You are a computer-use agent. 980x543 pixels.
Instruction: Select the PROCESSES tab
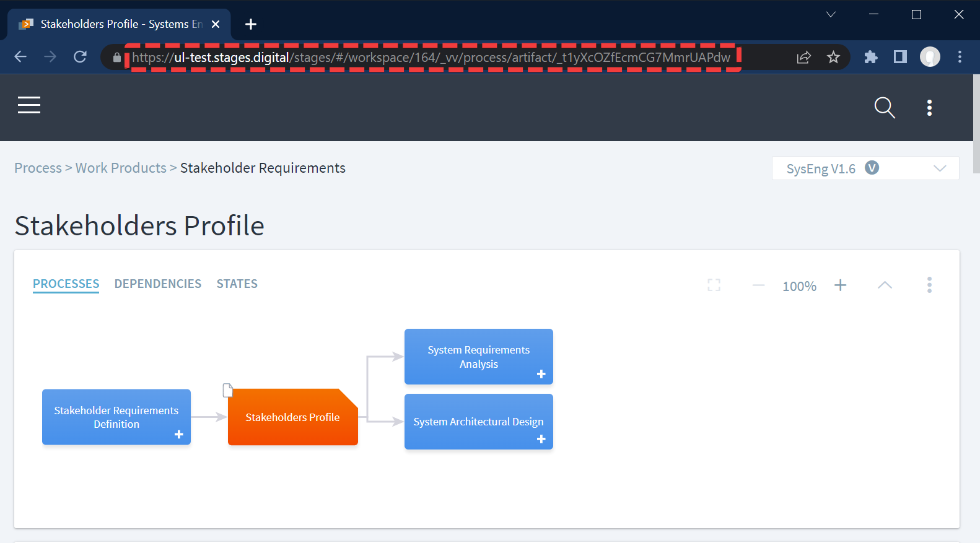(66, 284)
